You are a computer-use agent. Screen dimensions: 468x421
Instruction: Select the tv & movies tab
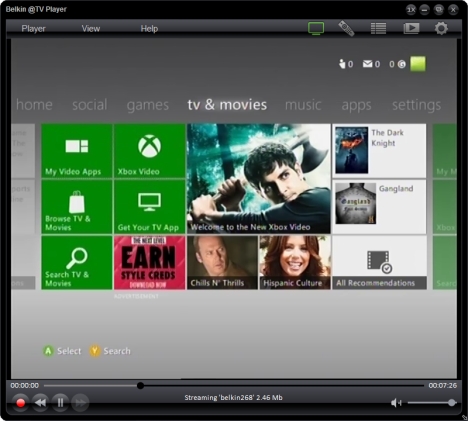click(227, 105)
